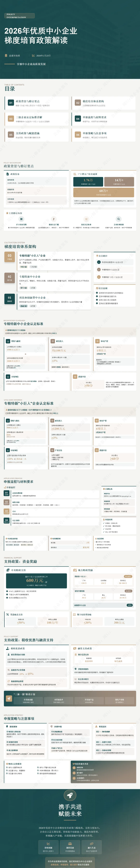Image resolution: width=140 pixels, height=868 pixels.
Task: Click the icon beside 关键信息
Action: (x=104, y=489)
